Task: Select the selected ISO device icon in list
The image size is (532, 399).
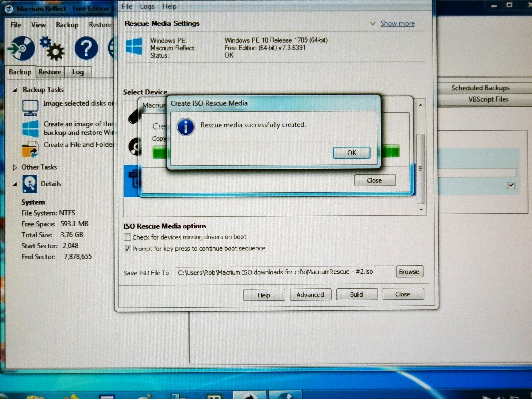Action: point(134,179)
